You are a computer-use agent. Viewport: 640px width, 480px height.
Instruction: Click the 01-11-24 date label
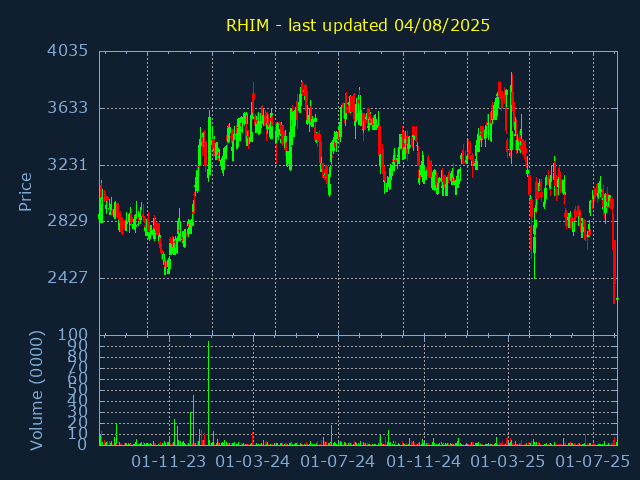tap(423, 462)
